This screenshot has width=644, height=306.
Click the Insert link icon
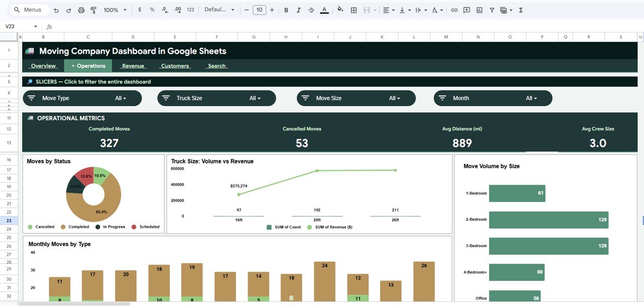click(x=454, y=10)
